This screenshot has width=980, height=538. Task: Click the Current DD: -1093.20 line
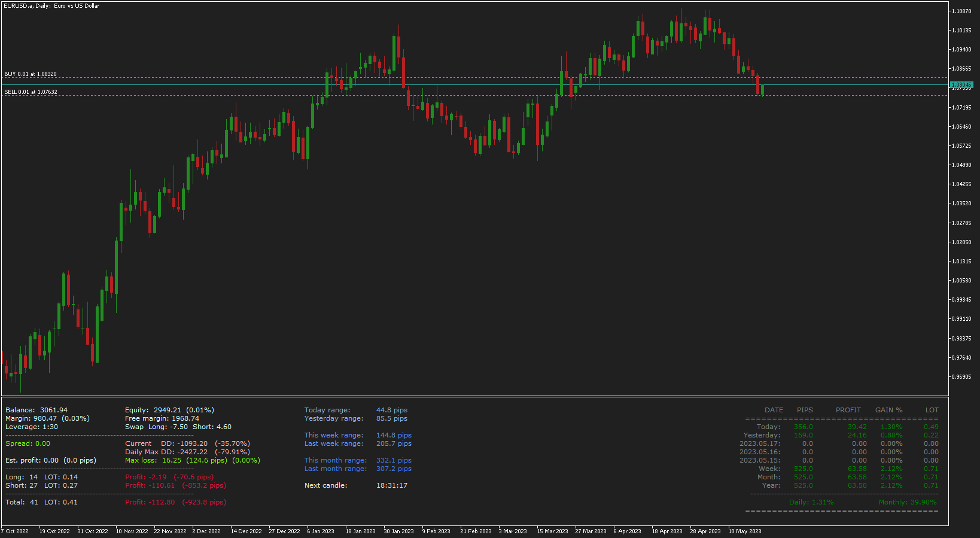(188, 444)
